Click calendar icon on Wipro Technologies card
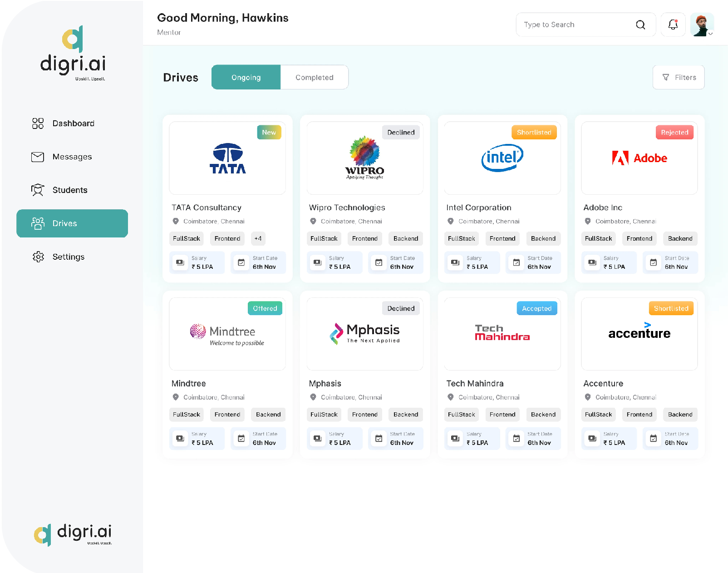728x573 pixels. pos(379,262)
